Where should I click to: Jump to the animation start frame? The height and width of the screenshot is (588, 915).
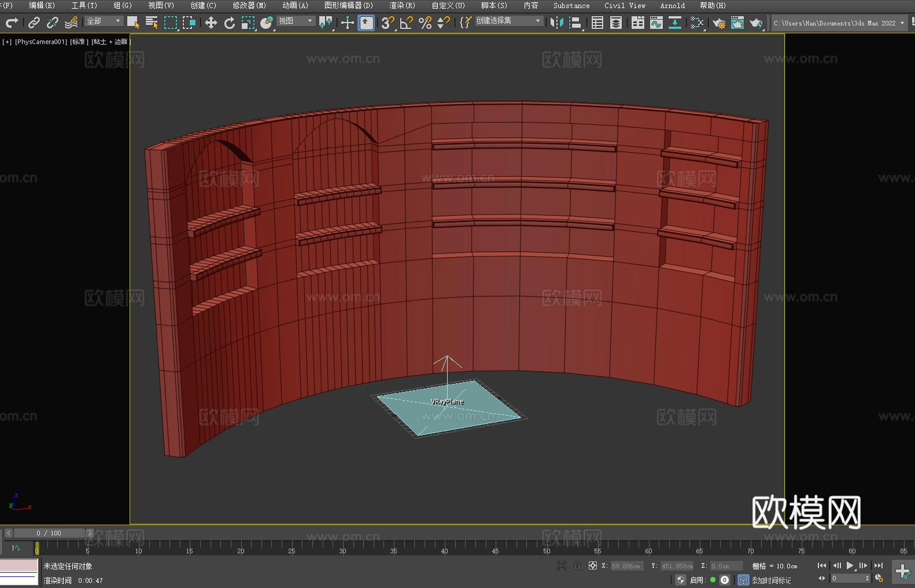(x=821, y=565)
